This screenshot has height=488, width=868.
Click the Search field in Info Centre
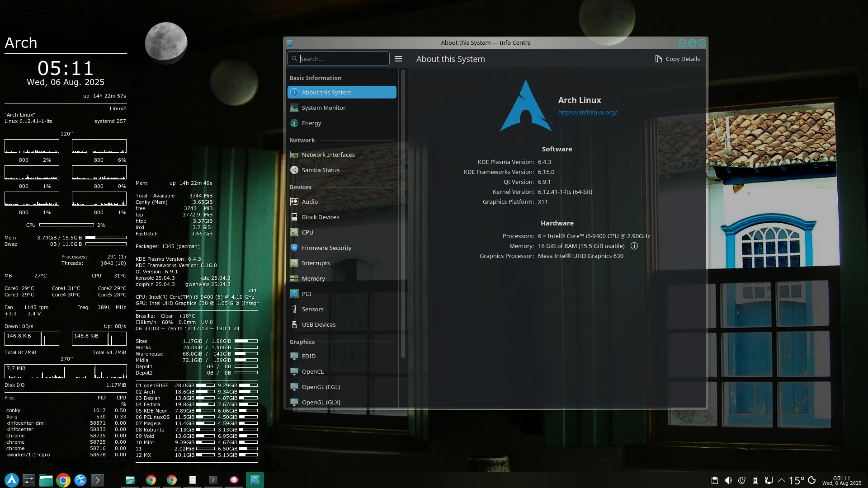click(x=339, y=59)
